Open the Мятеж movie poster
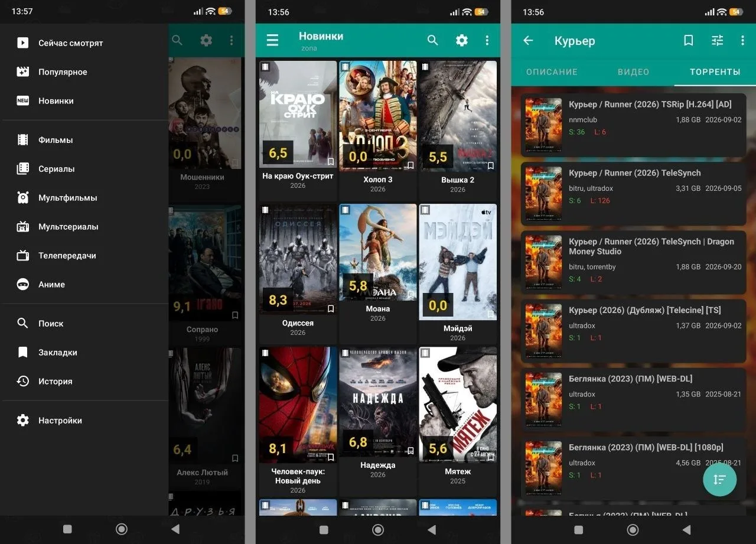Screen dimensions: 756x544 (x=458, y=405)
